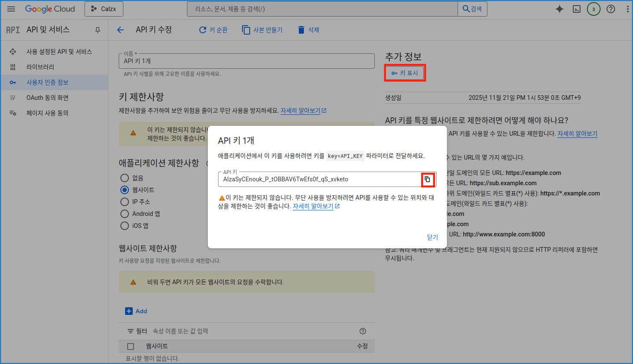Open the Calzx project selector
This screenshot has height=364, width=633.
(104, 9)
